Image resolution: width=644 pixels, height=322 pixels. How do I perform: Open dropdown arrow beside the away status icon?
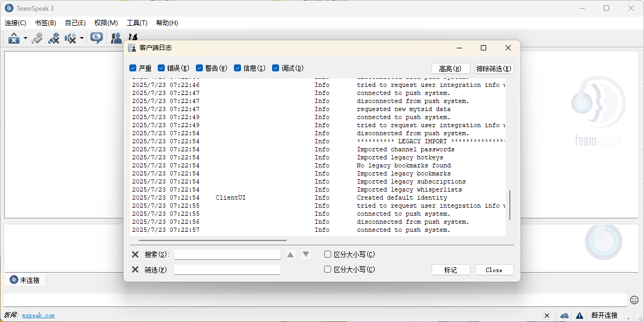tap(25, 38)
